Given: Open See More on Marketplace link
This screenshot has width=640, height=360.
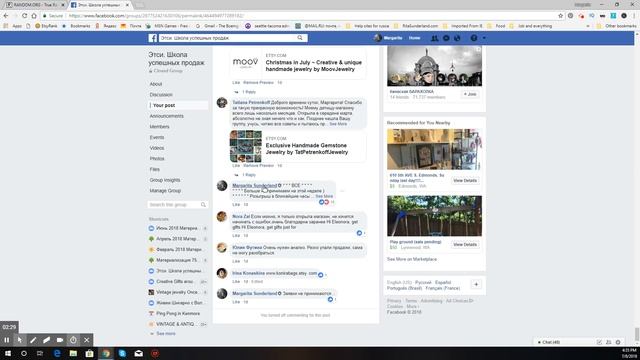Looking at the screenshot, I should 412,259.
